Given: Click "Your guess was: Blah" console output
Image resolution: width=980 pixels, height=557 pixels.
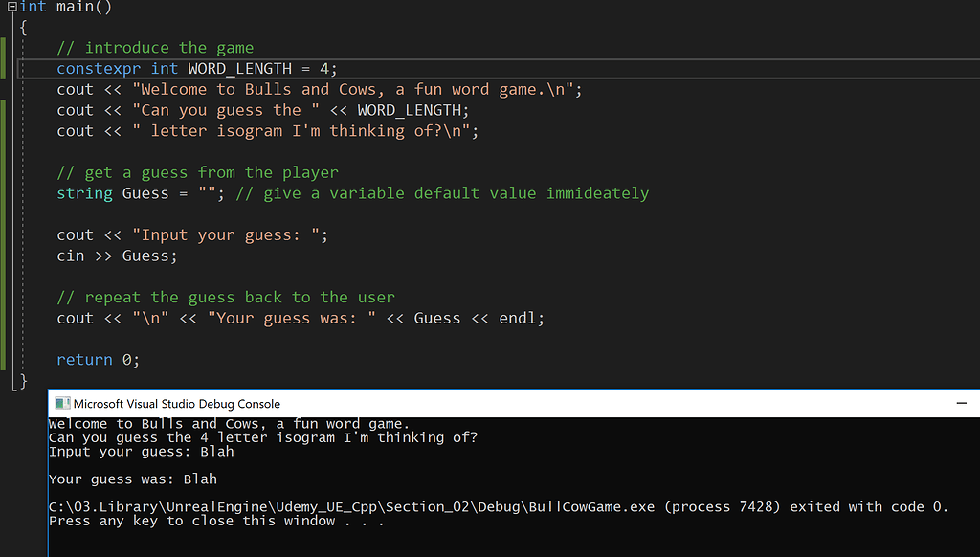Looking at the screenshot, I should click(x=139, y=479).
